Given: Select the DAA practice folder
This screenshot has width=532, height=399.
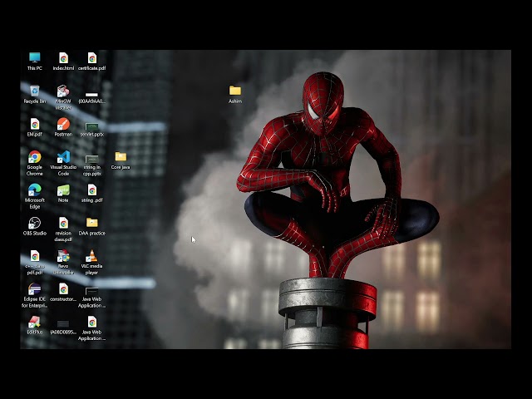Looking at the screenshot, I should (x=92, y=226).
